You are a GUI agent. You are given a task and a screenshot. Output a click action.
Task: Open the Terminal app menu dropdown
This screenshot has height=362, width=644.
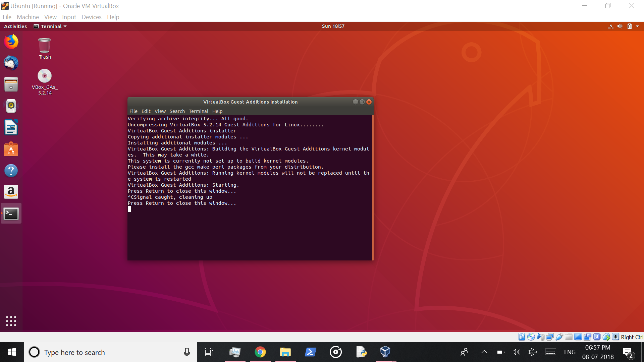(x=50, y=26)
